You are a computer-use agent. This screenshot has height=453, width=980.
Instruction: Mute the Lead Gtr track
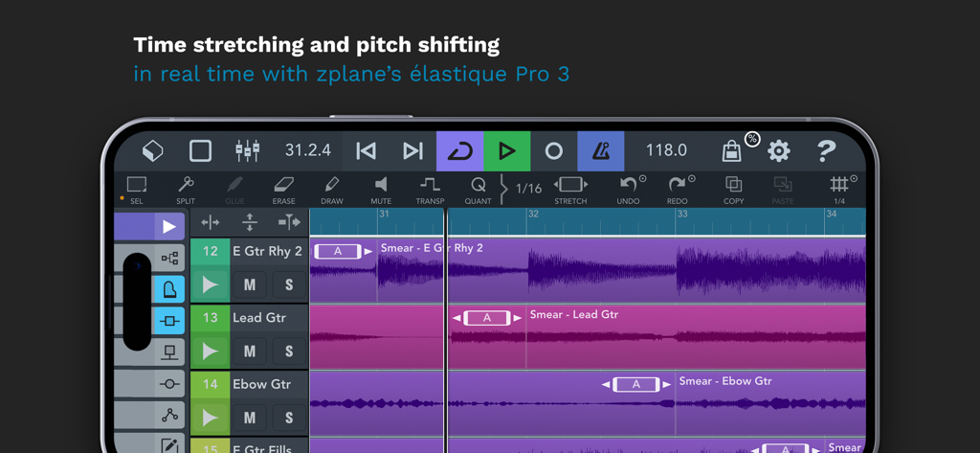(x=250, y=351)
